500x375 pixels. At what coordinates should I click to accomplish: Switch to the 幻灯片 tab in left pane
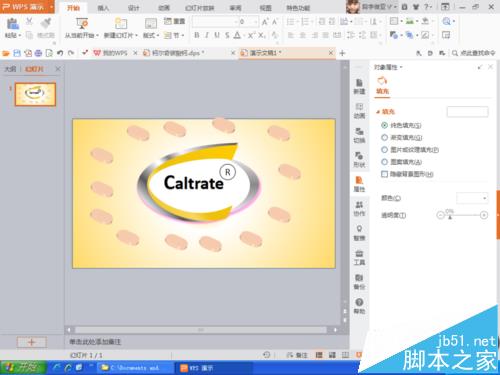pos(34,69)
